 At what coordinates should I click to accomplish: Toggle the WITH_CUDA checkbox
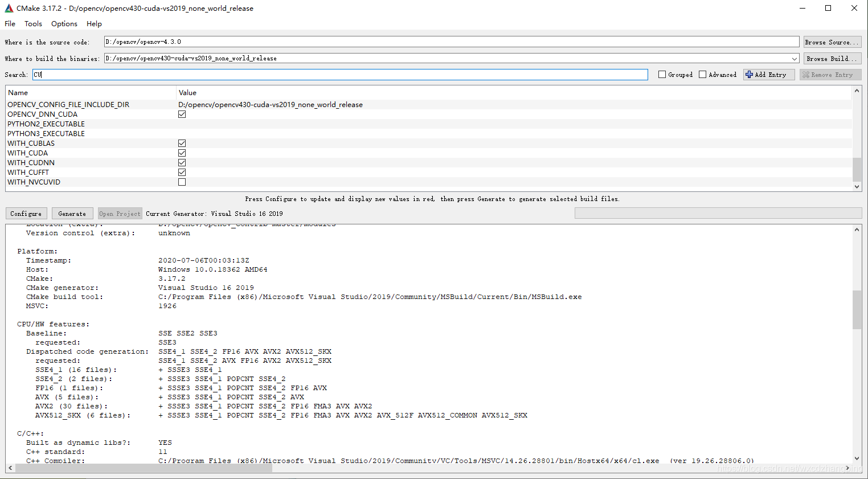pos(182,153)
